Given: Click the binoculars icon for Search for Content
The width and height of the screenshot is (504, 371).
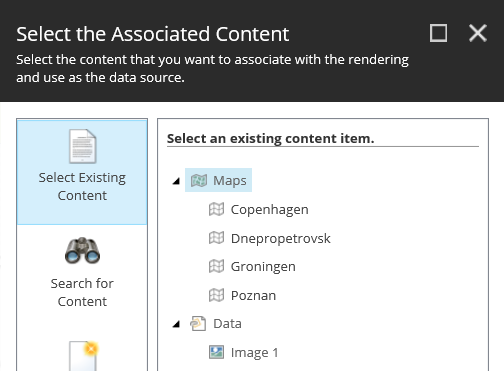Looking at the screenshot, I should tap(82, 251).
